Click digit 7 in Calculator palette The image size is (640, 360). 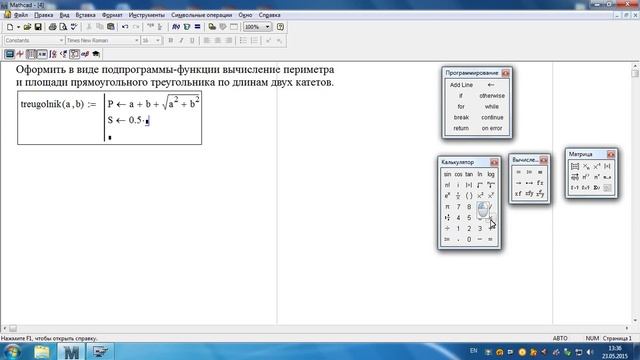[458, 207]
